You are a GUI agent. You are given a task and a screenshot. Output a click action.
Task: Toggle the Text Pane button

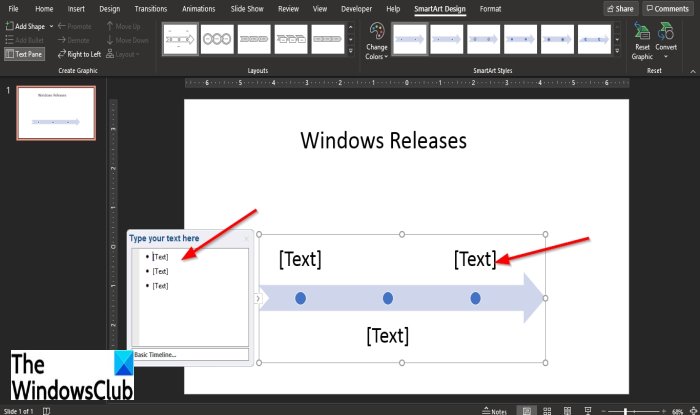24,54
